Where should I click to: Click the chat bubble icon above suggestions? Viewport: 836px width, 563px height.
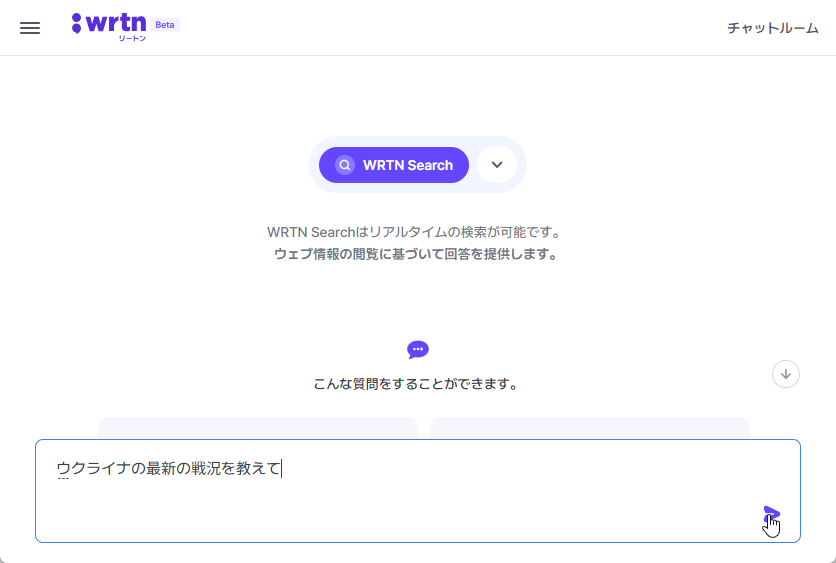point(418,349)
